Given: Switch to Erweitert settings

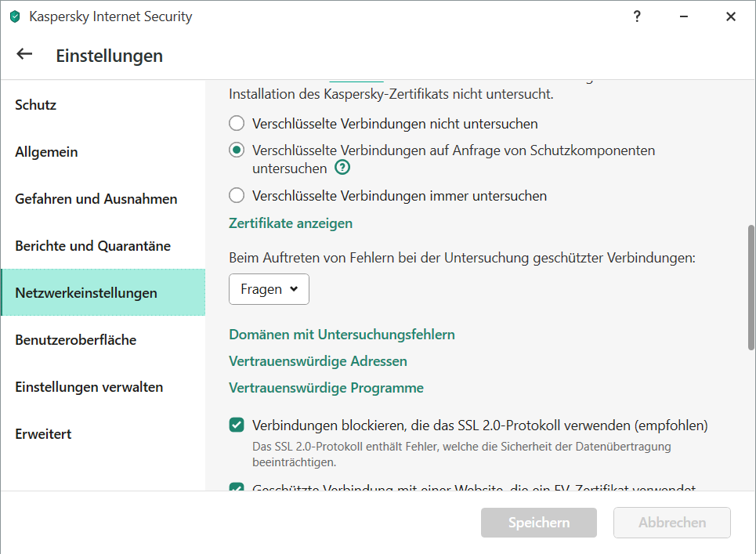Looking at the screenshot, I should click(103, 434).
